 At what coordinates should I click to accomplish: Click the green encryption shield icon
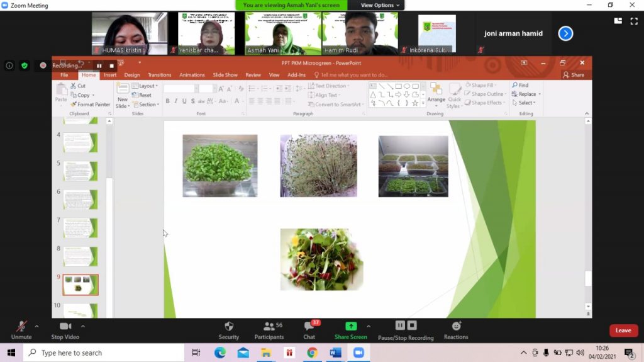(x=25, y=65)
